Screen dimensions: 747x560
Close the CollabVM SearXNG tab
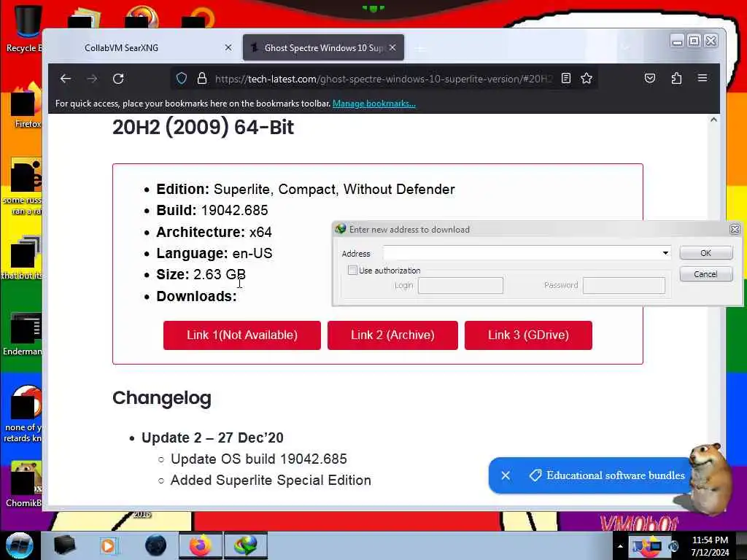228,47
